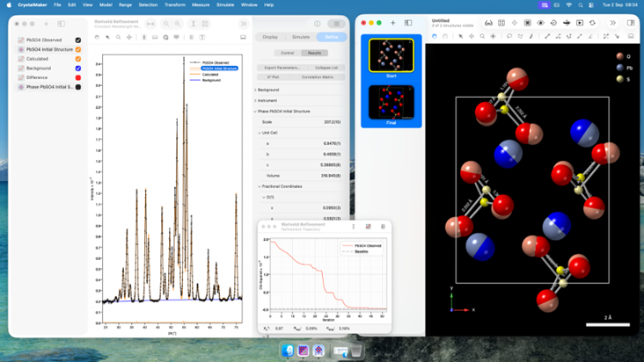Click the stereo glasses icon in structure window
This screenshot has width=644, height=362.
[x=489, y=23]
